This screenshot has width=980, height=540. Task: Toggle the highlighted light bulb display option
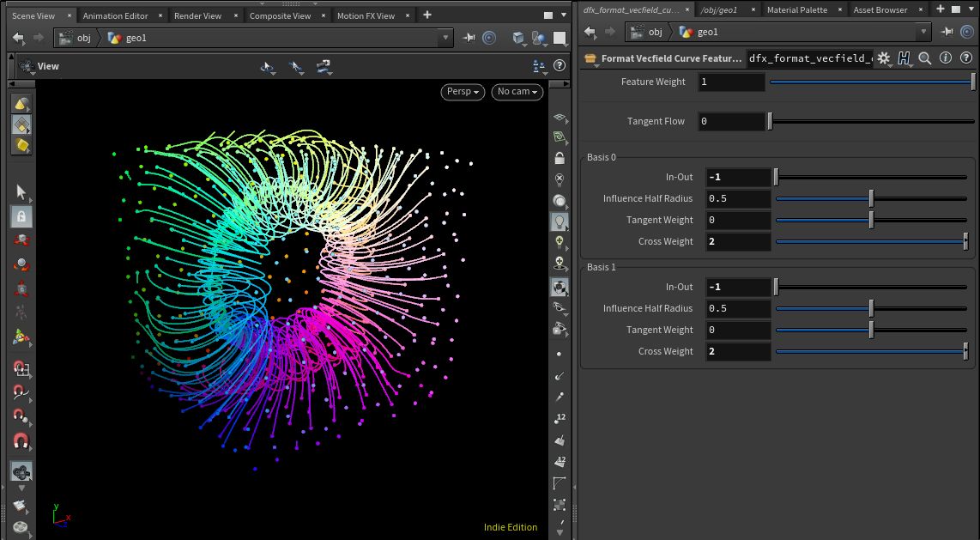[560, 221]
